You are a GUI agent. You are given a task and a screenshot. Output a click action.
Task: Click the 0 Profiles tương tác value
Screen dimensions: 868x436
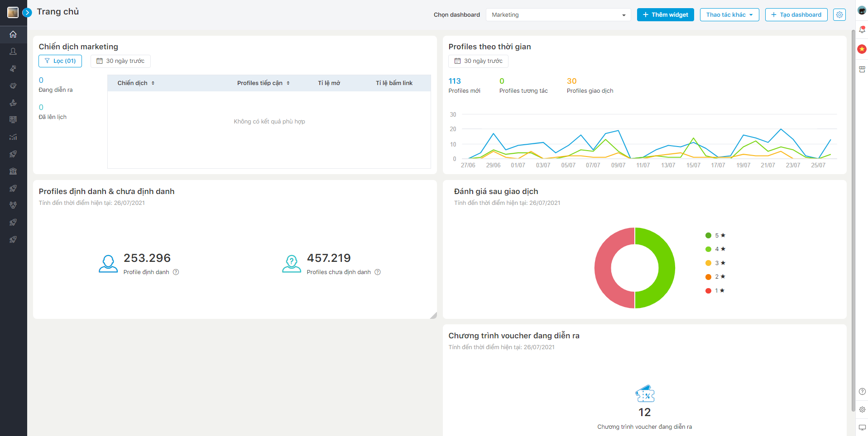tap(502, 81)
